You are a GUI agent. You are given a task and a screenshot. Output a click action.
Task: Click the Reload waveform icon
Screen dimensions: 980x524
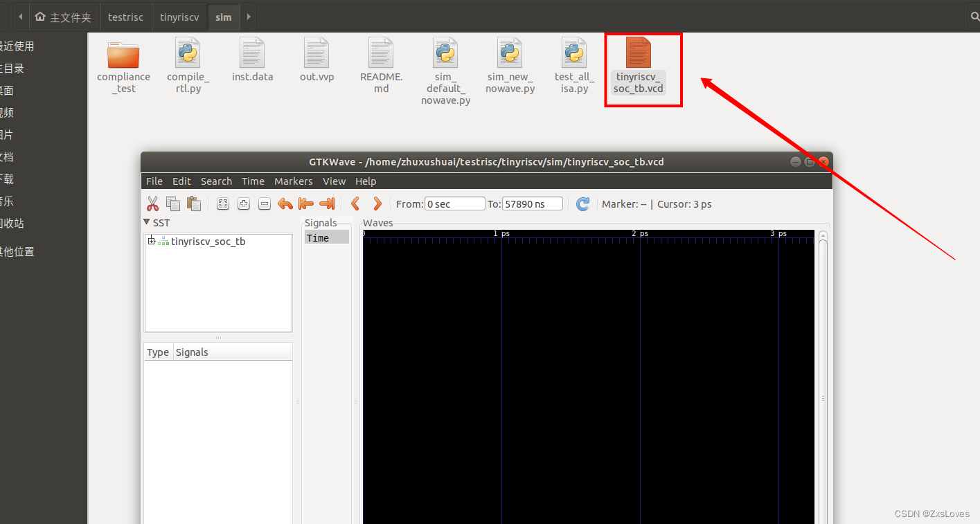[x=583, y=204]
